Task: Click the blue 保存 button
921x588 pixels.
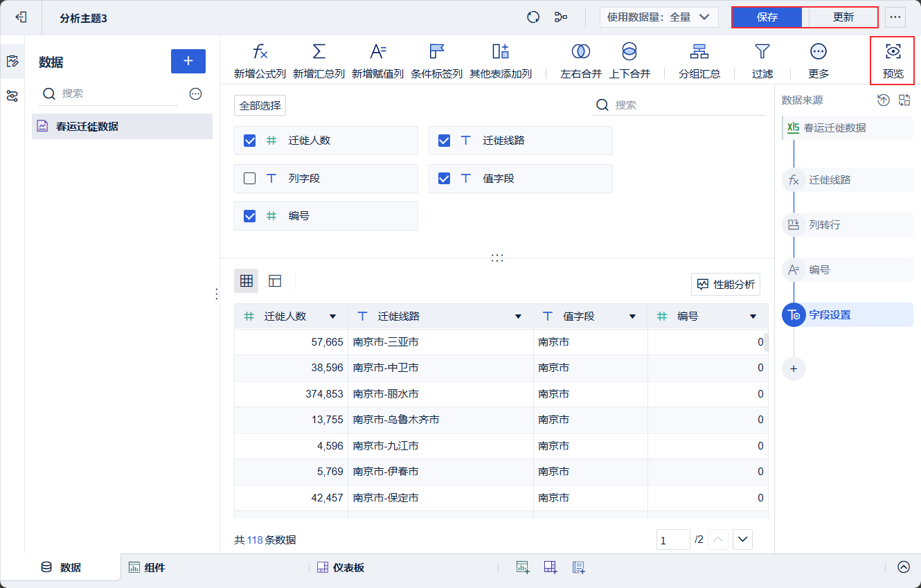Action: coord(767,17)
